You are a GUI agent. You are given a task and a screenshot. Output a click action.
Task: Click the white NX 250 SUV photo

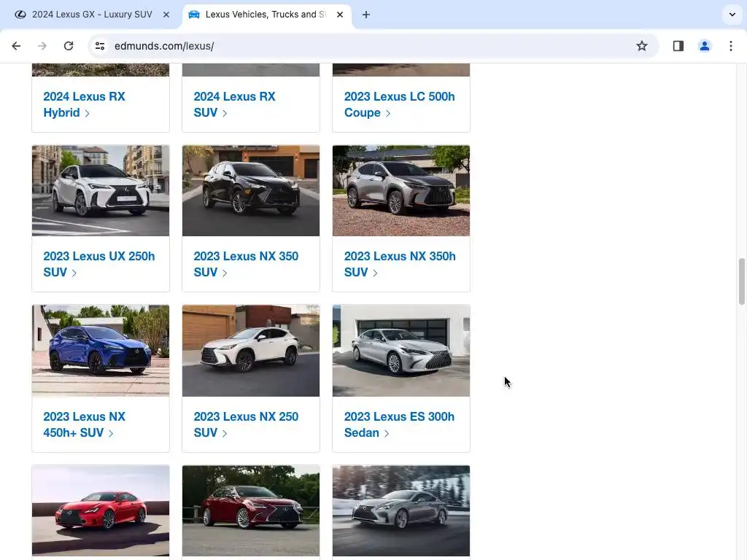[251, 351]
